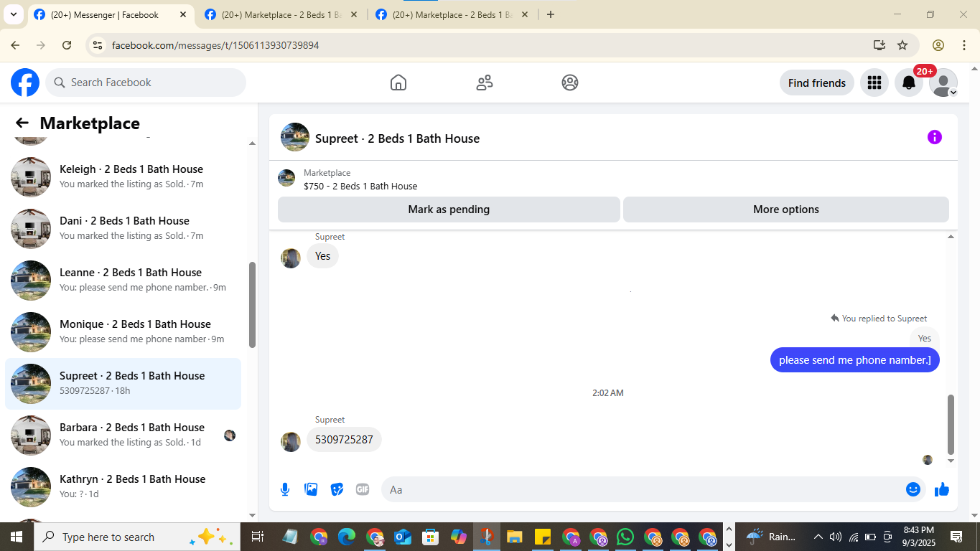Click the Windows taskbar search box
The height and width of the screenshot is (551, 980).
136,537
